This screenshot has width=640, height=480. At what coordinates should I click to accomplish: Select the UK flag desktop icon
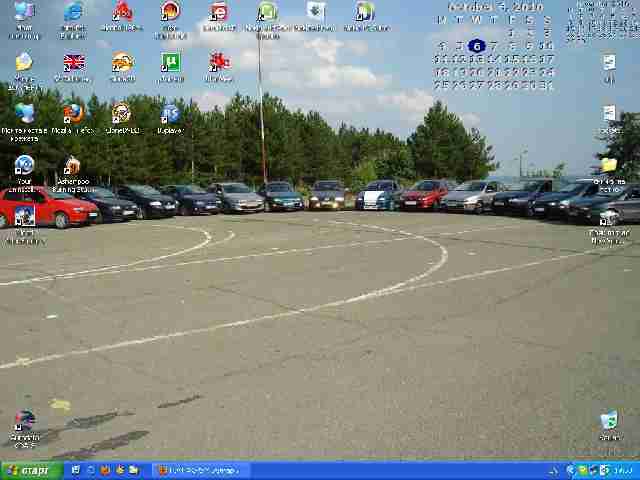(x=73, y=64)
